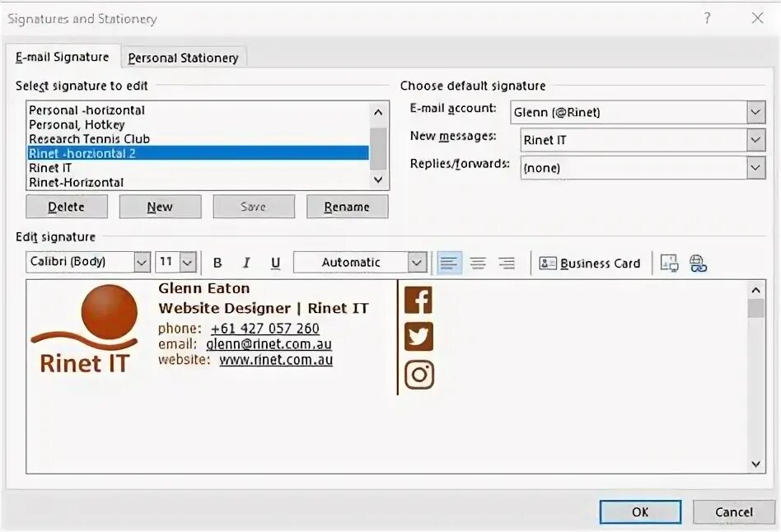
Task: Click the www.rinet.com.au website link
Action: tap(276, 360)
